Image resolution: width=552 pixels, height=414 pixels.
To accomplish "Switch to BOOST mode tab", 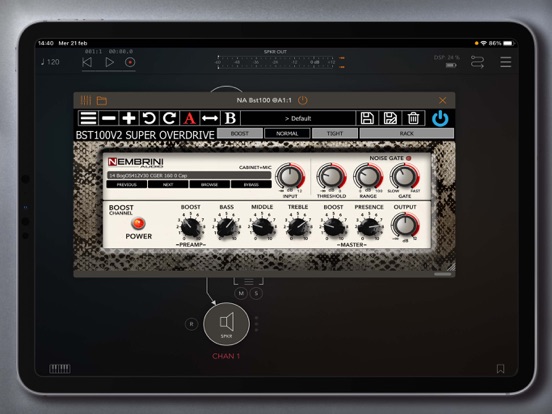I will 240,133.
